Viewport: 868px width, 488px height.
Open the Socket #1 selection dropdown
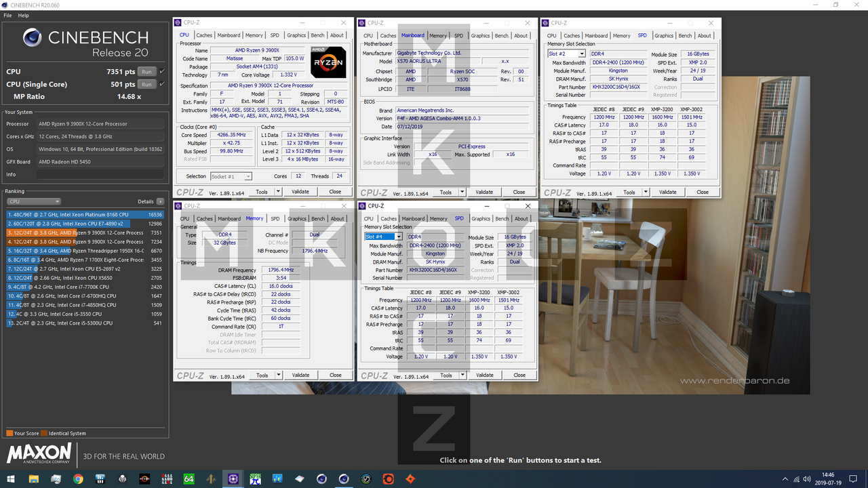[231, 176]
